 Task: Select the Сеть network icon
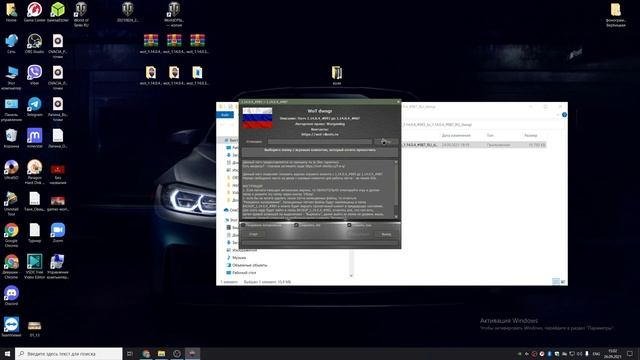click(11, 44)
